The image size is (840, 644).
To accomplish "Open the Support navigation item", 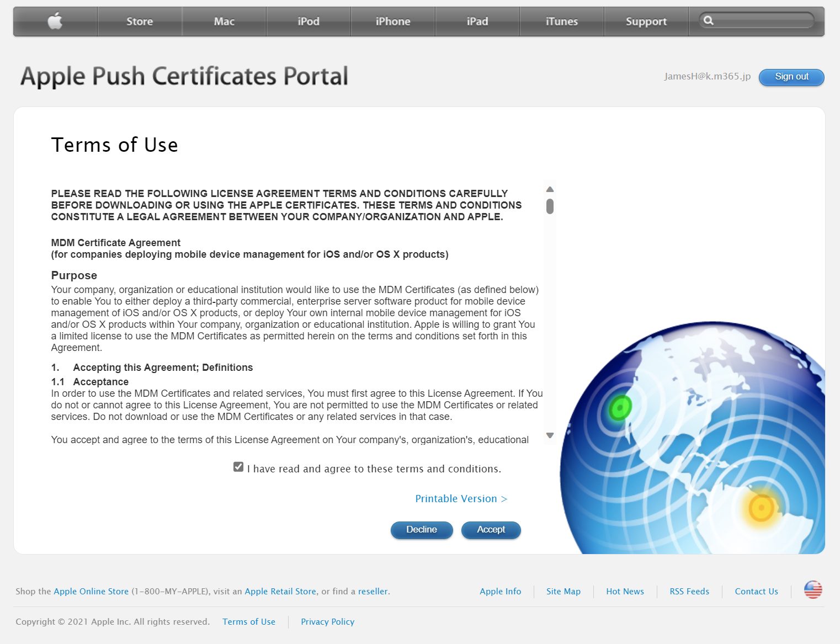I will pos(646,22).
